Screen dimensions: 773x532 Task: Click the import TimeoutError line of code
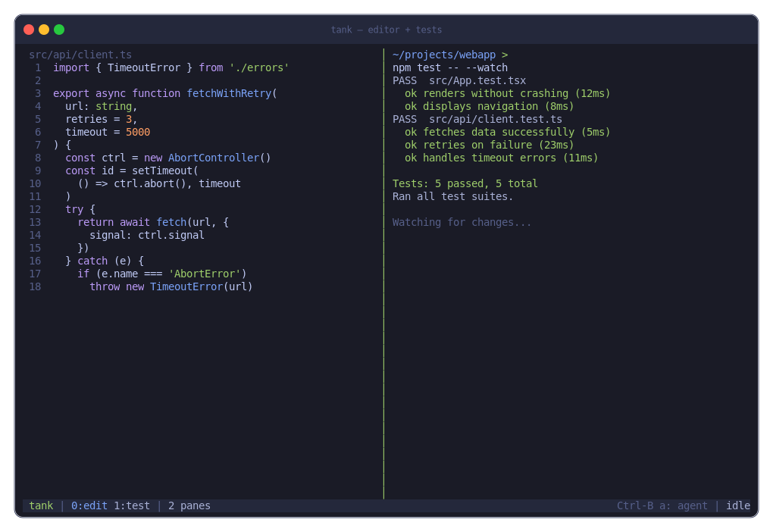[x=171, y=67]
